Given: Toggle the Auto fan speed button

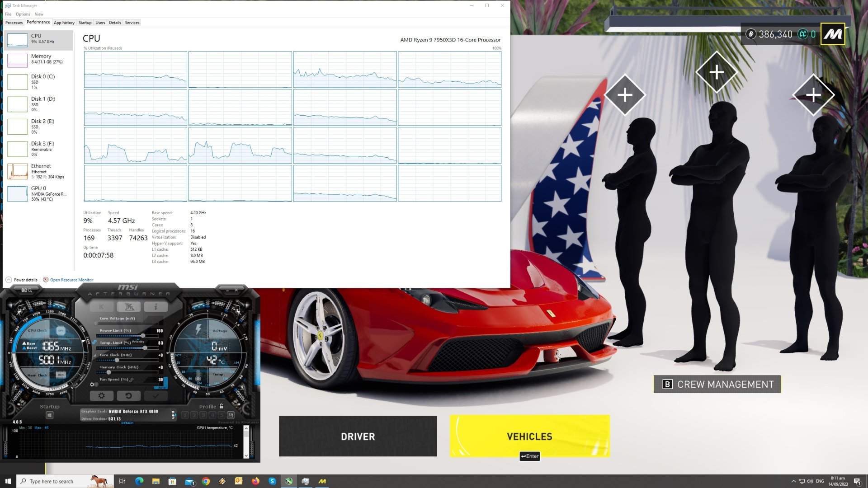Looking at the screenshot, I should click(162, 387).
